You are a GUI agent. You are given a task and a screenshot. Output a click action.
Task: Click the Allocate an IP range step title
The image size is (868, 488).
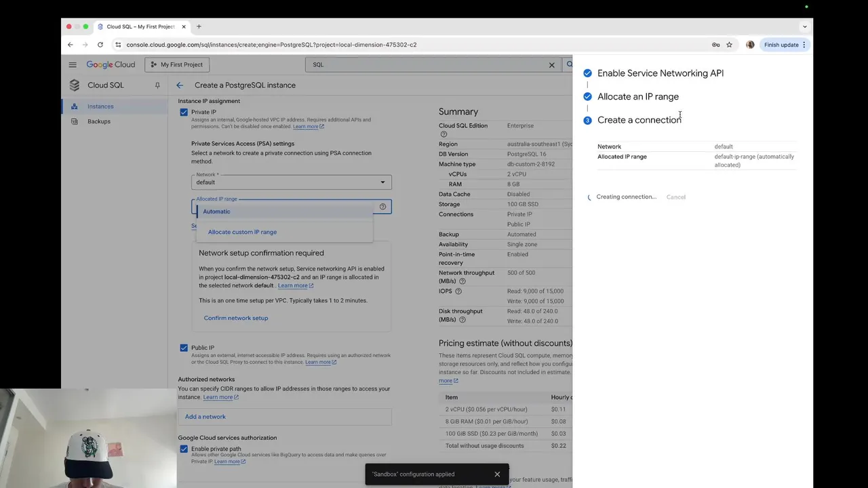tap(638, 97)
